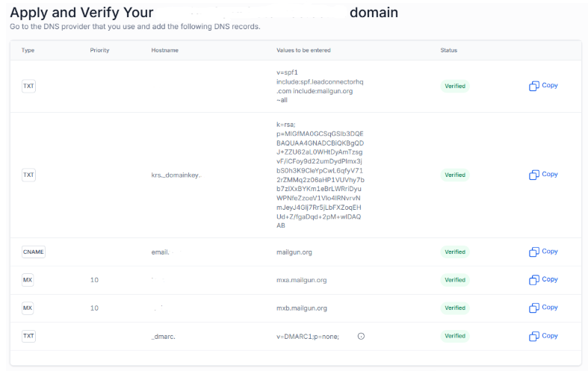Viewport: 588px width, 377px height.
Task: Copy the email CNAME record
Action: click(543, 252)
